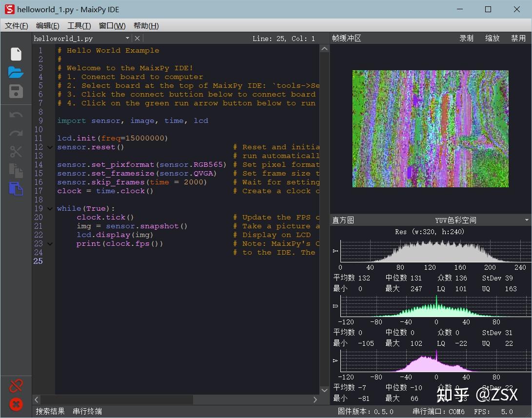Toggle 录制 recording in the frame buffer panel
532x418 pixels.
(466, 38)
